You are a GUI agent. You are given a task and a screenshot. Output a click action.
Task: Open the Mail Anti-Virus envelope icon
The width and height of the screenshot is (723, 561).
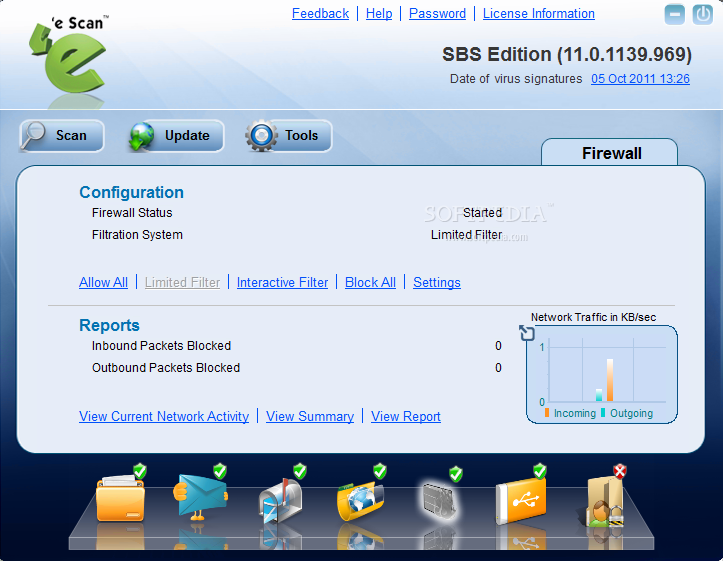(200, 497)
